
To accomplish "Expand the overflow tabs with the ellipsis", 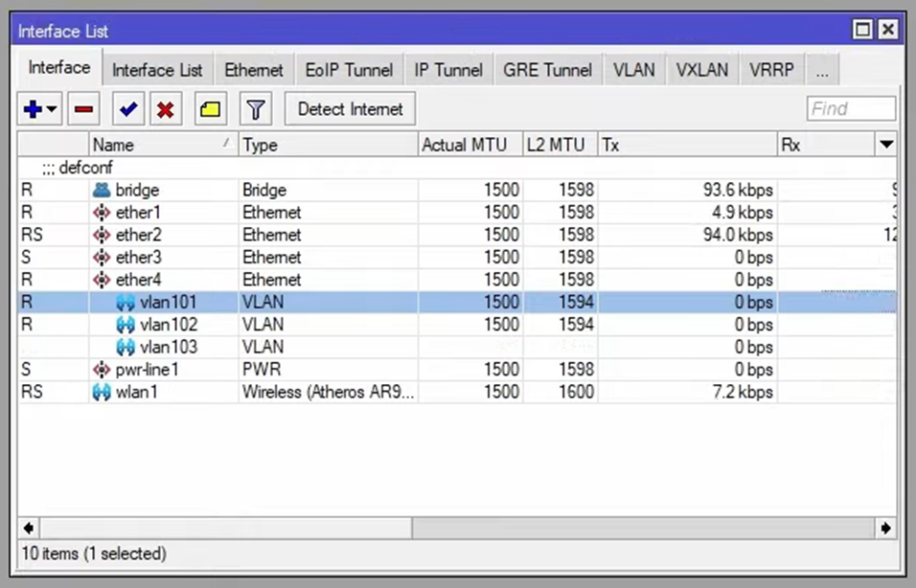I will pyautogui.click(x=822, y=69).
